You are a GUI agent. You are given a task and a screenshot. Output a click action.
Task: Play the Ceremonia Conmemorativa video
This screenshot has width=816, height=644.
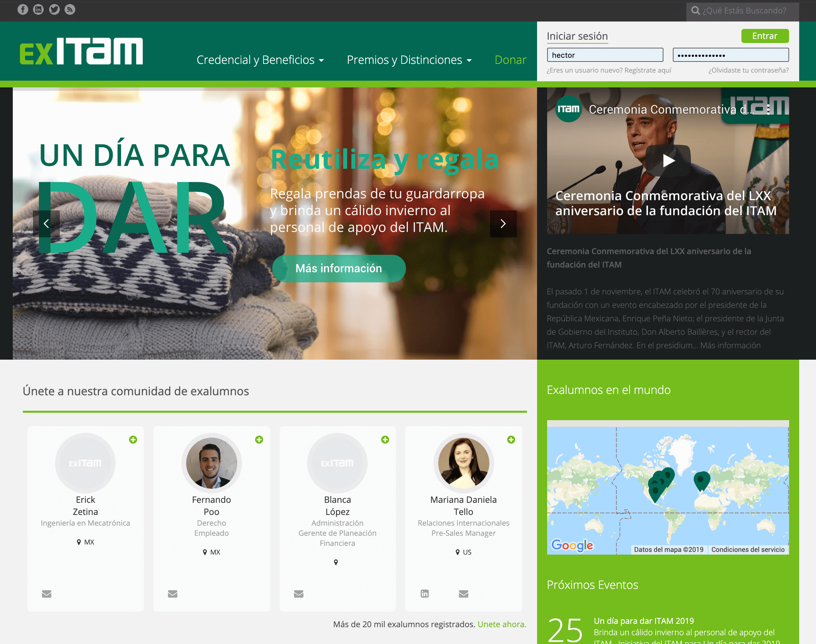(x=668, y=161)
